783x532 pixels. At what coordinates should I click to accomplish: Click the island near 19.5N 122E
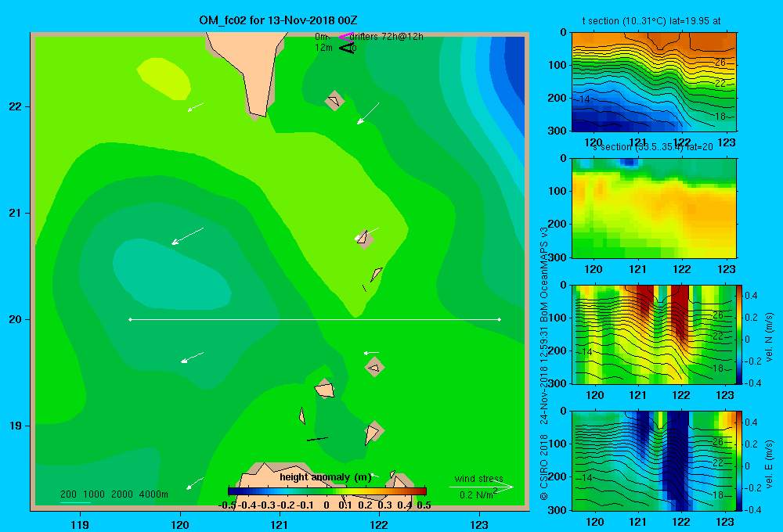point(374,367)
